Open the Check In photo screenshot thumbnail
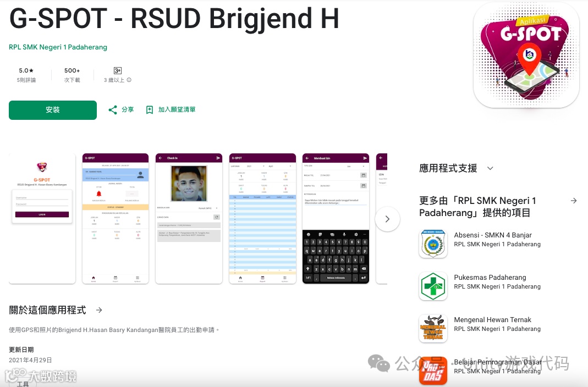588x387 pixels. [189, 218]
